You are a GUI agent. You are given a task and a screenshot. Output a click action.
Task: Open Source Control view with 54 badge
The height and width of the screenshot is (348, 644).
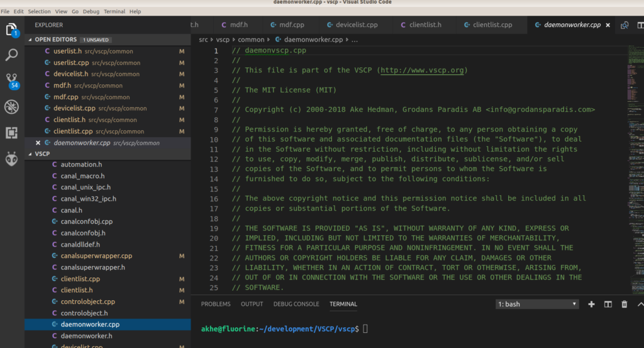pos(11,81)
